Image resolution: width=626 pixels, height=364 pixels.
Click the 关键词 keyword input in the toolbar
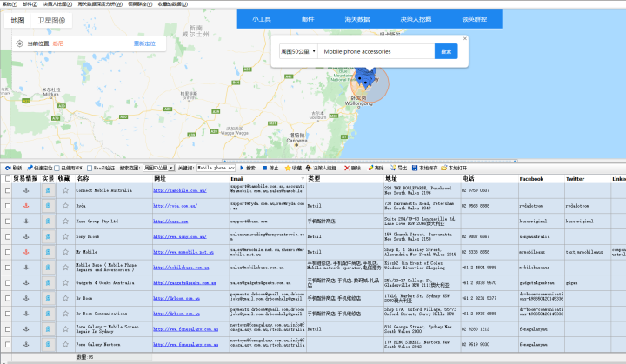[216, 168]
